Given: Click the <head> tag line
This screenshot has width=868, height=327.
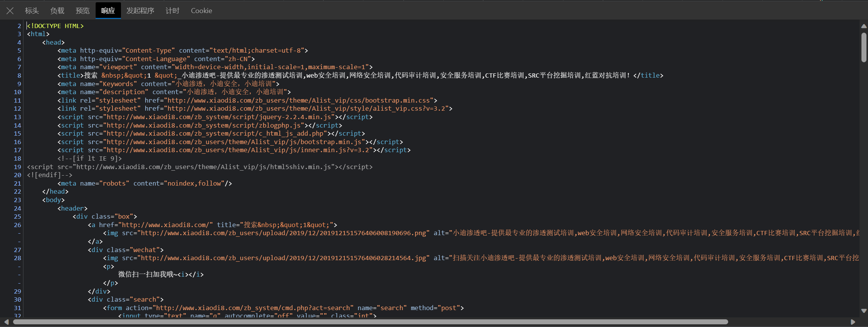Looking at the screenshot, I should click(x=53, y=42).
